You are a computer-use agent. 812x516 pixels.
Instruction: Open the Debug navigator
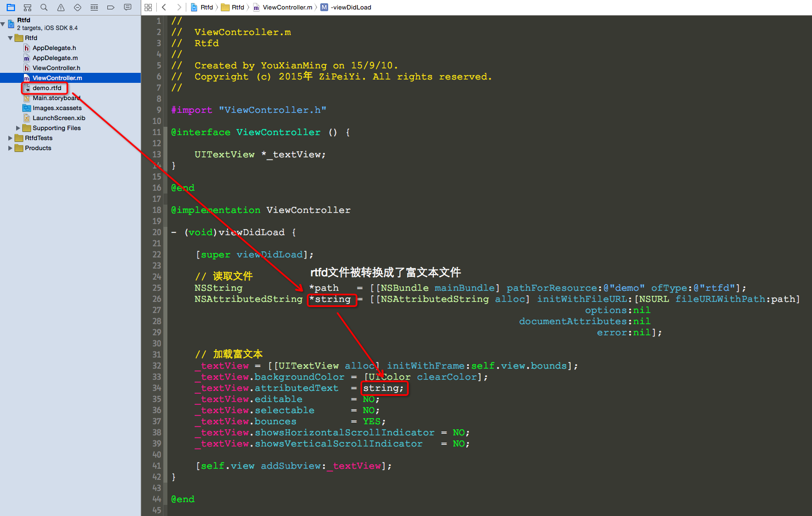click(94, 7)
